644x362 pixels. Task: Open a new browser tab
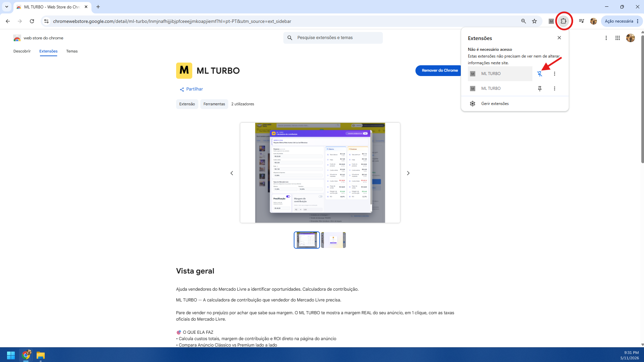coord(98,7)
